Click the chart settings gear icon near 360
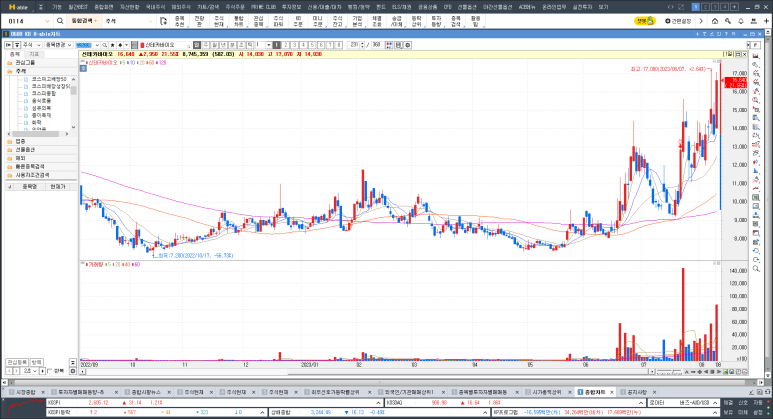 [408, 45]
